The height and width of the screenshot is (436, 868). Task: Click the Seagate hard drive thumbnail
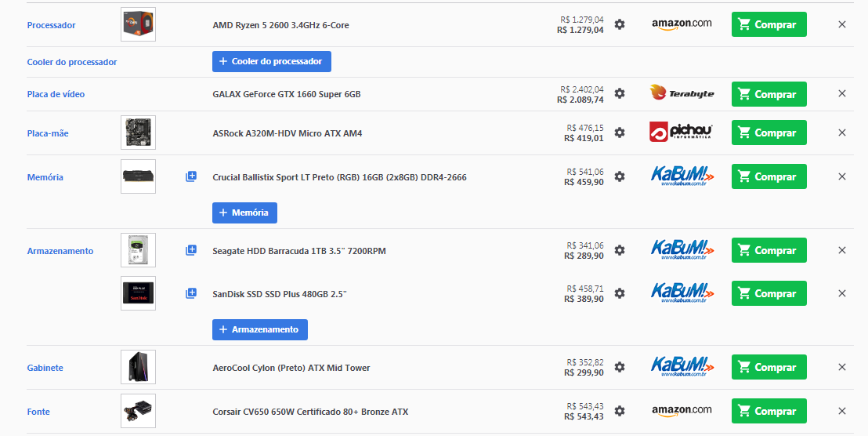click(x=139, y=250)
